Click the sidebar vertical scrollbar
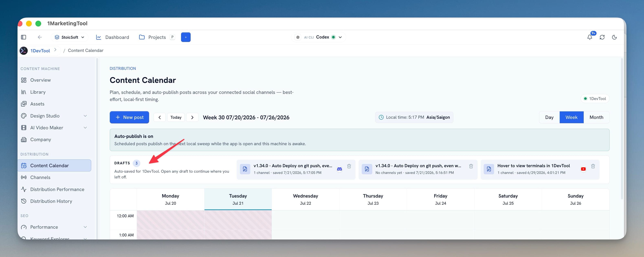The image size is (644, 257). 97,148
